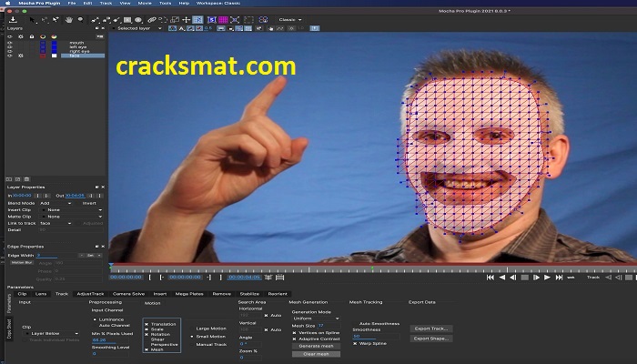The height and width of the screenshot is (364, 637).
Task: Open the Selected layer dropdown
Action: click(x=136, y=28)
